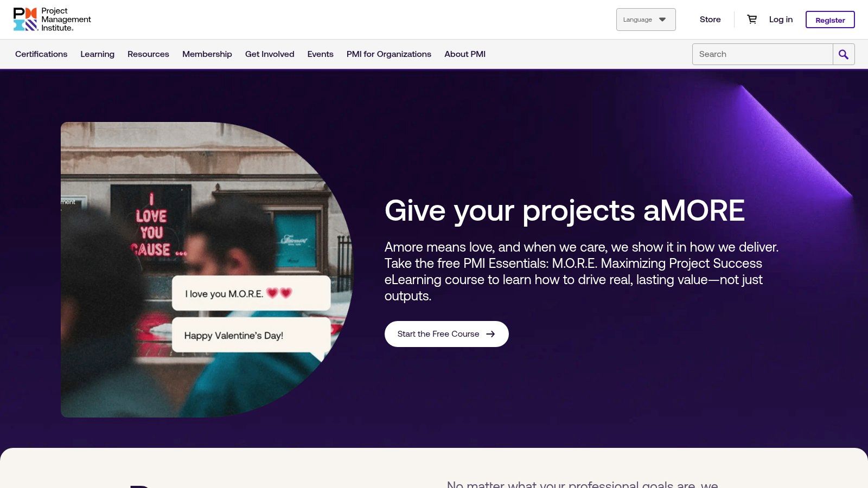Open the Membership menu
Viewport: 868px width, 488px height.
(207, 54)
